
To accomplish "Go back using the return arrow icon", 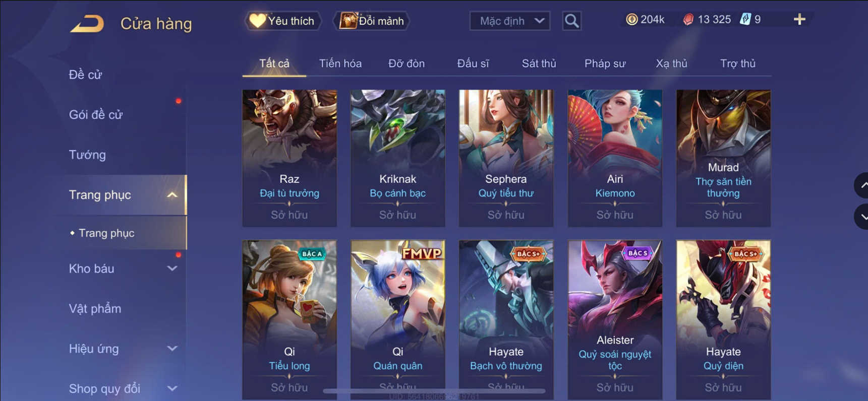I will tap(87, 24).
